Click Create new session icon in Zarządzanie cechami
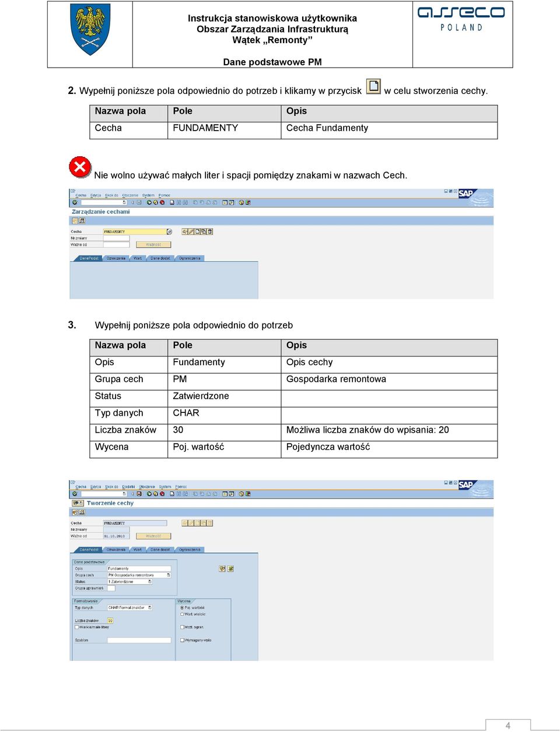Viewport: 560px width, 732px height. pos(225,202)
